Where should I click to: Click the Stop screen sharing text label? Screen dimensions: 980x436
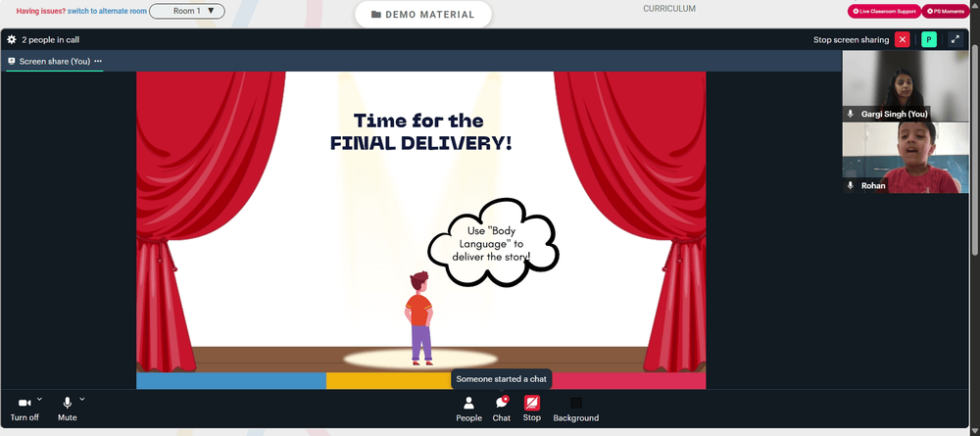coord(851,39)
